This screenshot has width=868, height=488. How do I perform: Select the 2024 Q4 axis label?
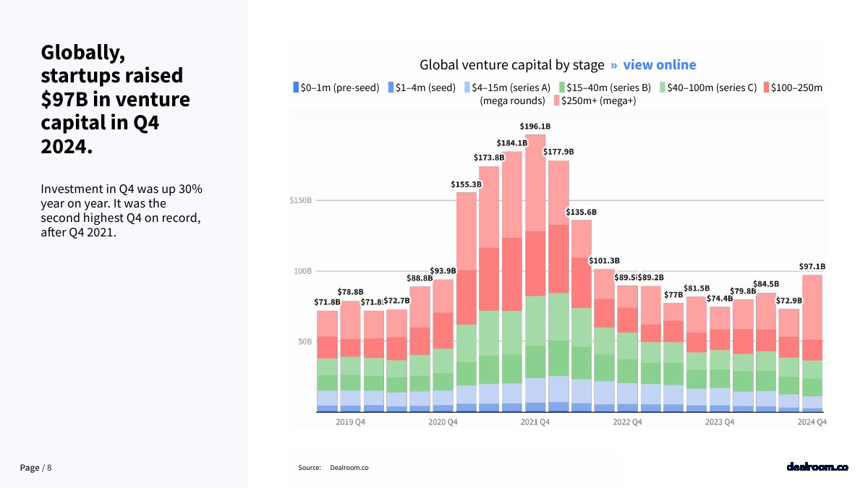coord(812,422)
